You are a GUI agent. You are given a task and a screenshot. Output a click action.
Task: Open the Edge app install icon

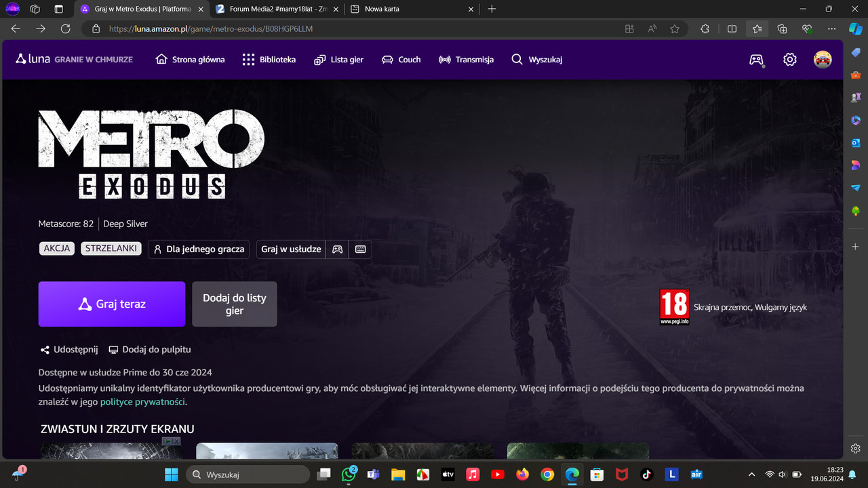629,29
